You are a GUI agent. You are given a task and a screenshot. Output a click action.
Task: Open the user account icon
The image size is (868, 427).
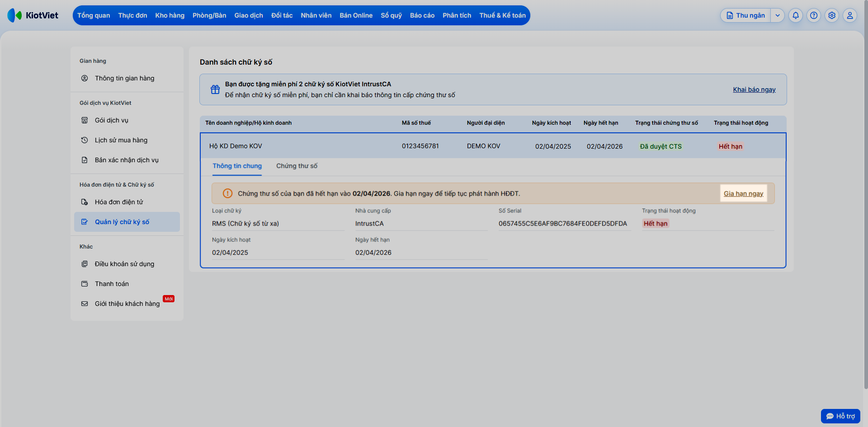coord(850,15)
